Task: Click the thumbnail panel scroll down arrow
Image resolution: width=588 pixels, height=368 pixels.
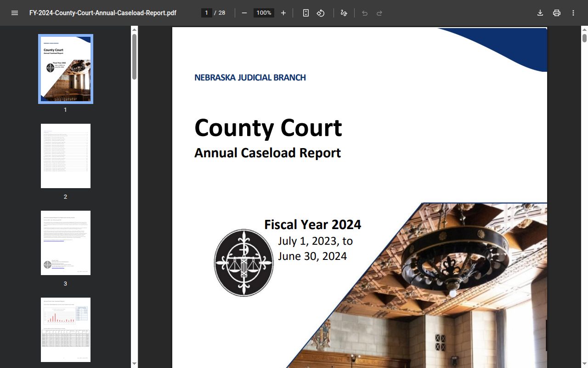Action: coord(135,364)
